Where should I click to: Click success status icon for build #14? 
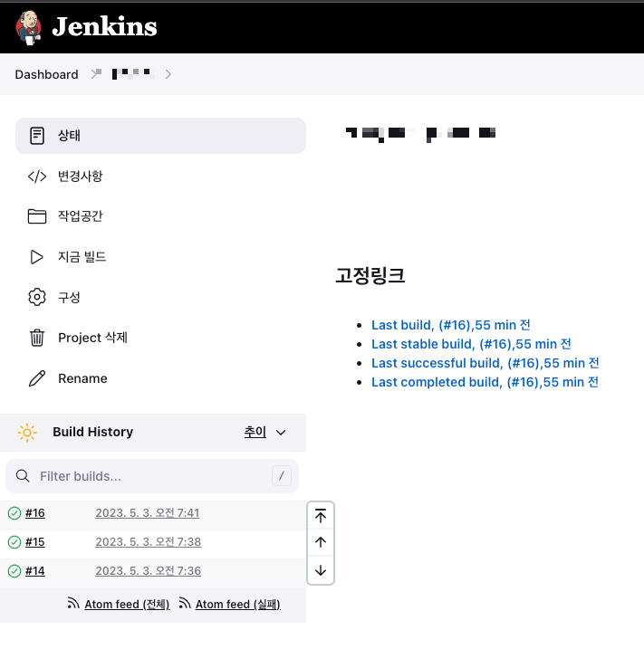(14, 571)
